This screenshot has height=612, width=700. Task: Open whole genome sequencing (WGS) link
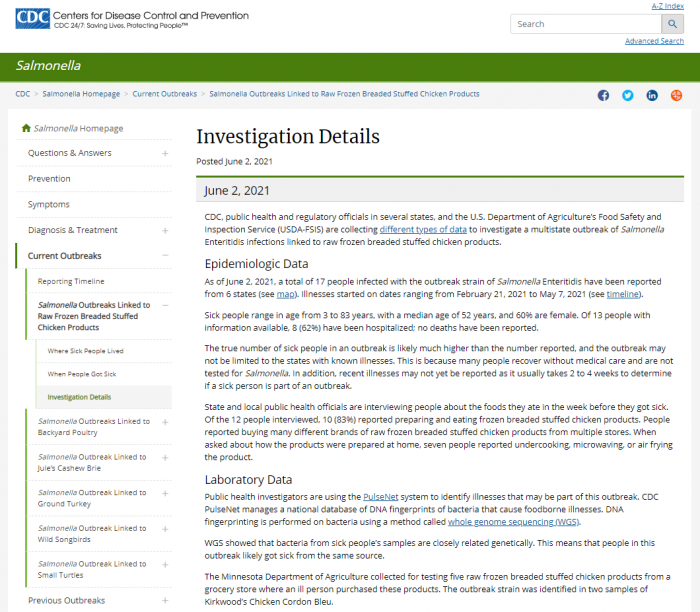pyautogui.click(x=513, y=522)
